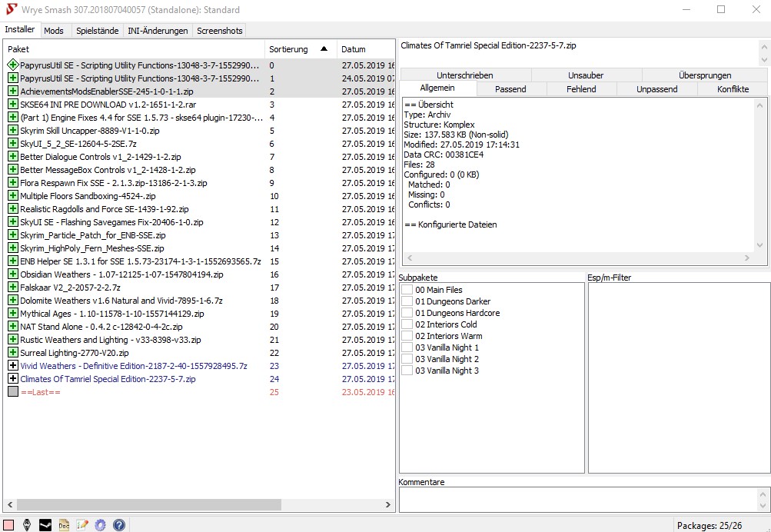Screen dimensions: 771x532
Task: Open the checklist with pencil icon
Action: (x=82, y=524)
